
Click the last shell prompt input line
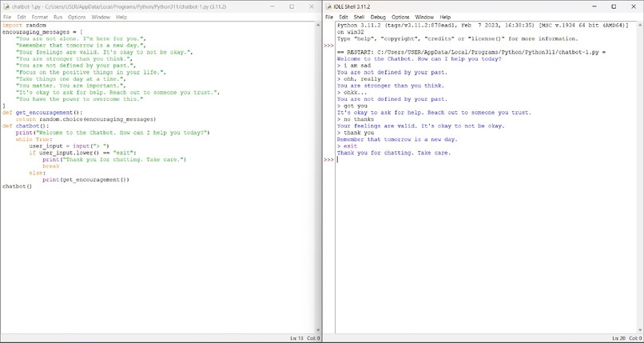[x=486, y=159]
